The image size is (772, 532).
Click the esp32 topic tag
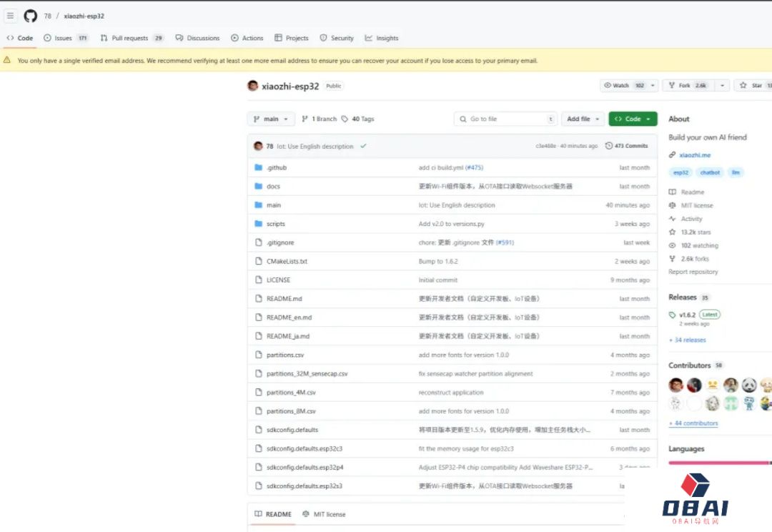pyautogui.click(x=681, y=172)
